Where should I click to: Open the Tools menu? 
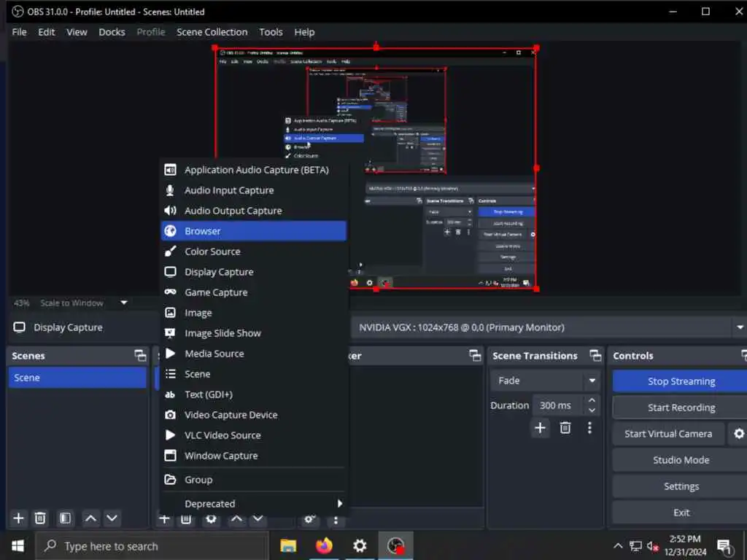coord(271,32)
